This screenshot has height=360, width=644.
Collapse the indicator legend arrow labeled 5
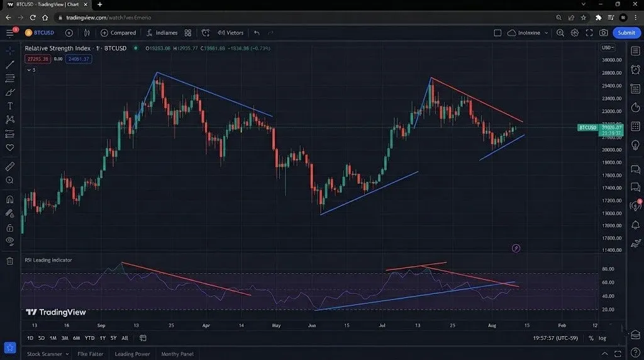(x=31, y=70)
